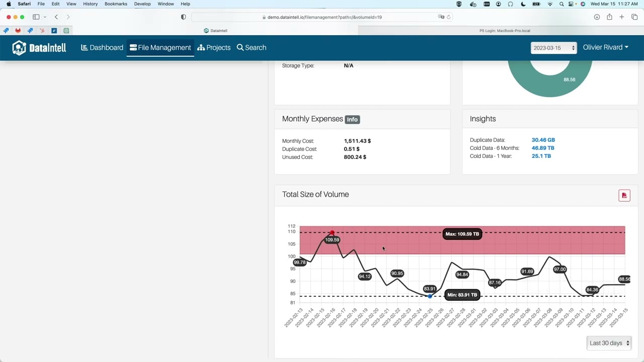The height and width of the screenshot is (362, 644).
Task: Go to the Dashboard tab
Action: click(102, 47)
